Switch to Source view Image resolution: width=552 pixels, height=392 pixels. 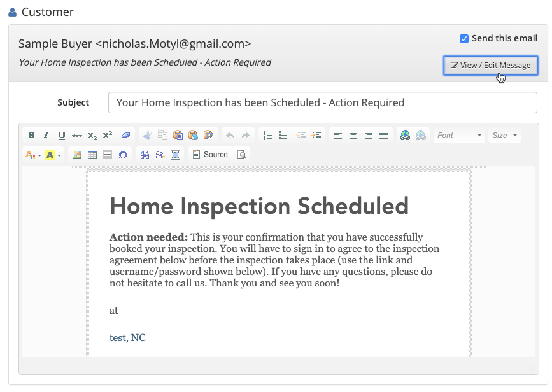coord(210,155)
